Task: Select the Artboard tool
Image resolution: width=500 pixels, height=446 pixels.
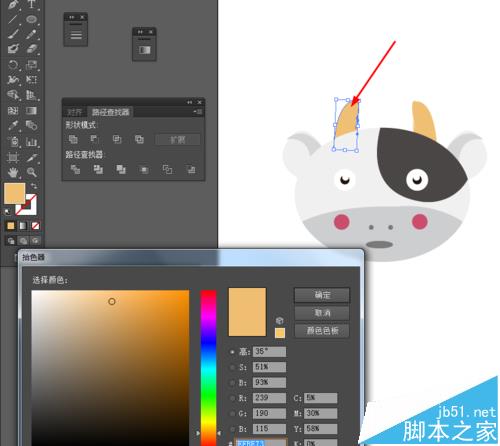Action: tap(13, 157)
